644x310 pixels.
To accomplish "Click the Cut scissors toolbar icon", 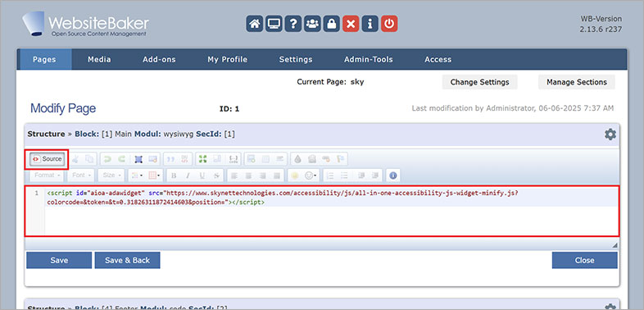I will (x=75, y=159).
